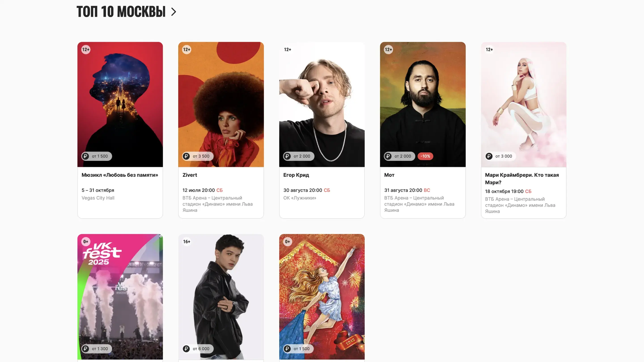This screenshot has width=644, height=362.
Task: Select the Мот event title
Action: pyautogui.click(x=389, y=175)
